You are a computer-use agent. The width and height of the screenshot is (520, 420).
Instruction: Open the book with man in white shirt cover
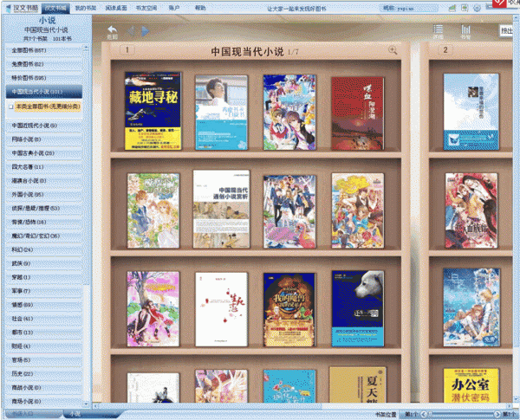tap(221, 113)
